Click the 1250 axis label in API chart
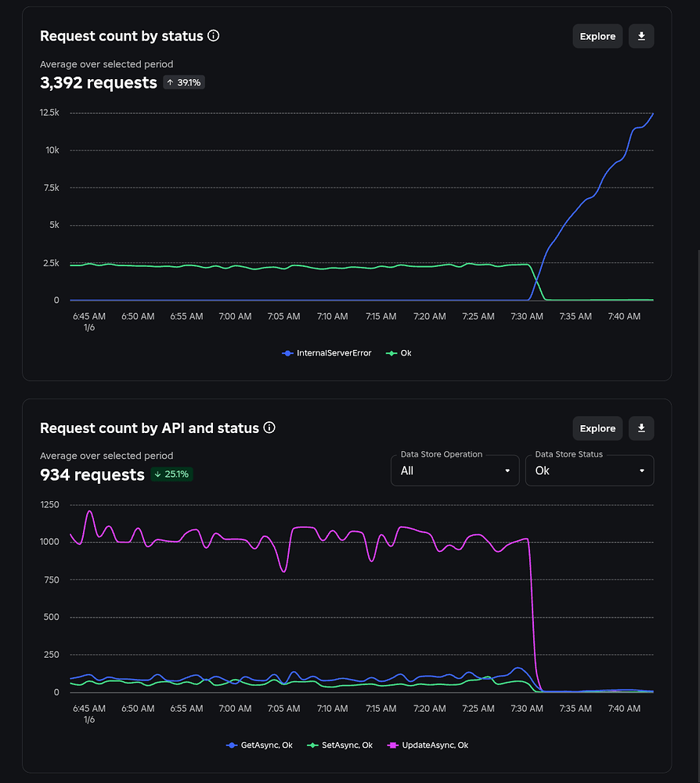This screenshot has width=700, height=783. pyautogui.click(x=49, y=505)
